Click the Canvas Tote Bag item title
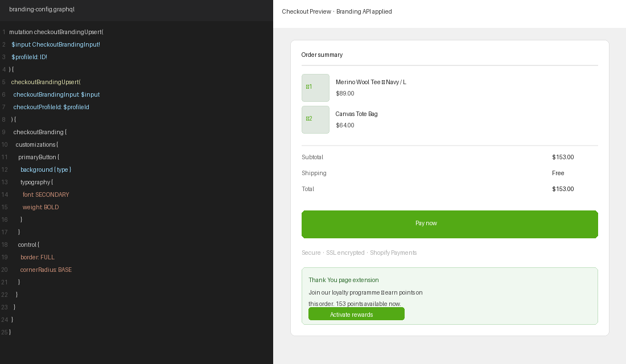Image resolution: width=626 pixels, height=364 pixels. click(x=356, y=114)
